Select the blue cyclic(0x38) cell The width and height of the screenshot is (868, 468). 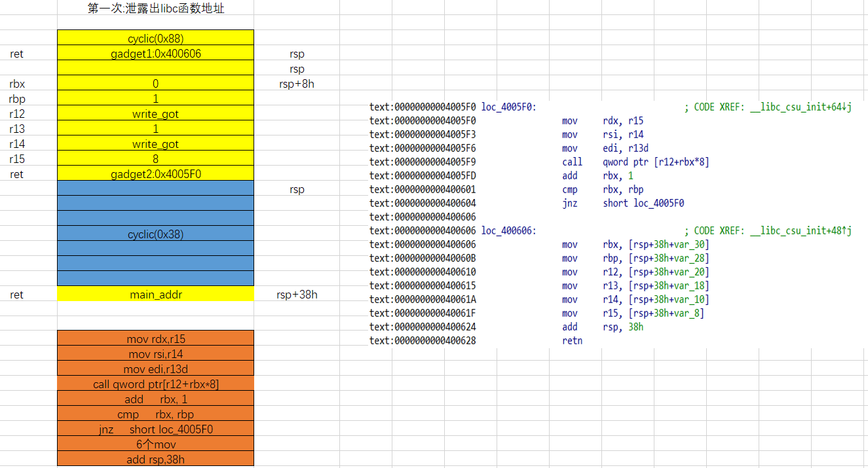pyautogui.click(x=156, y=234)
